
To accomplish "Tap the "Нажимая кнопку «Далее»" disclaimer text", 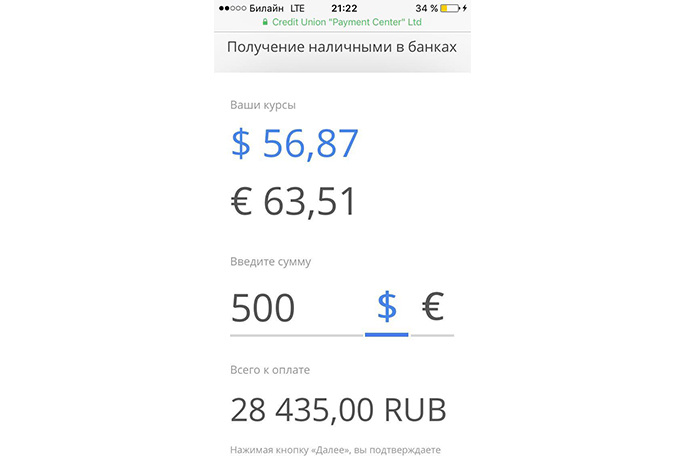I will (x=334, y=449).
